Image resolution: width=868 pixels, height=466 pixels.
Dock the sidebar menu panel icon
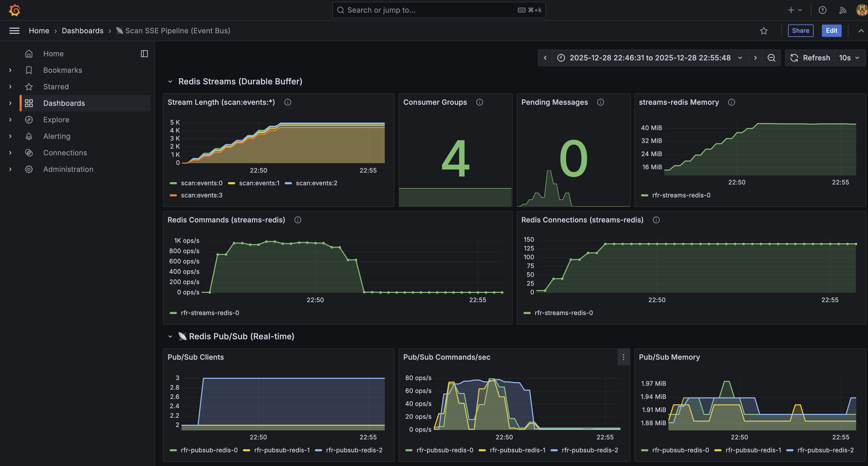coord(144,54)
